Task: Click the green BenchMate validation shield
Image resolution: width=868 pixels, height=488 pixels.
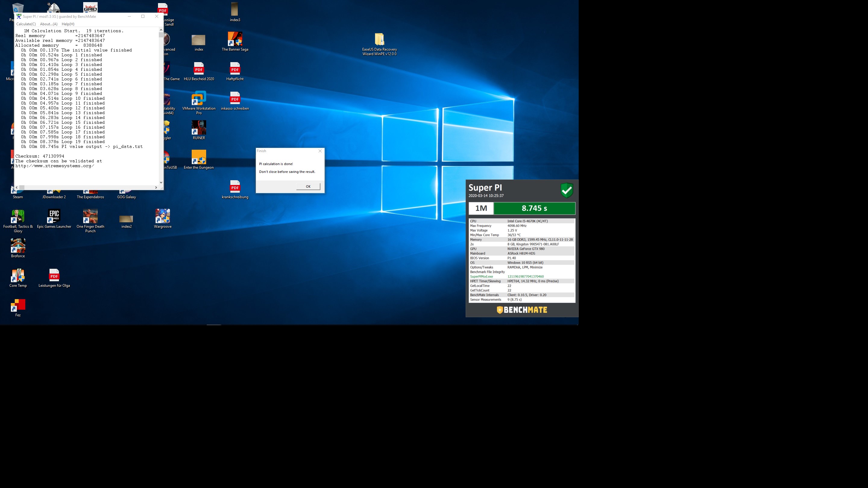Action: pyautogui.click(x=567, y=190)
